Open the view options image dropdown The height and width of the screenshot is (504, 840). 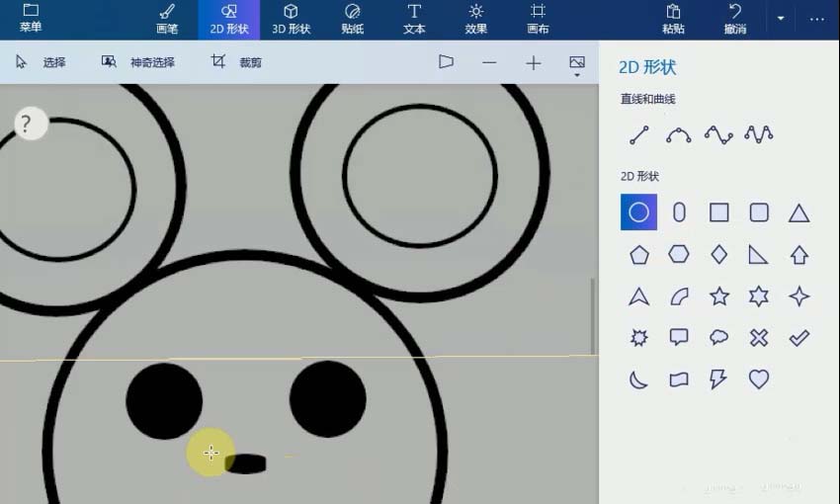point(577,65)
